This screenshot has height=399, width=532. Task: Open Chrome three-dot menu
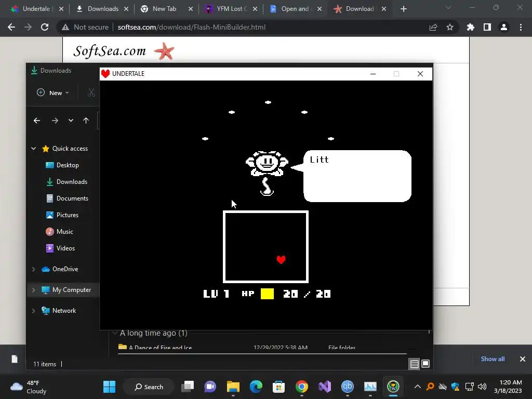[521, 27]
